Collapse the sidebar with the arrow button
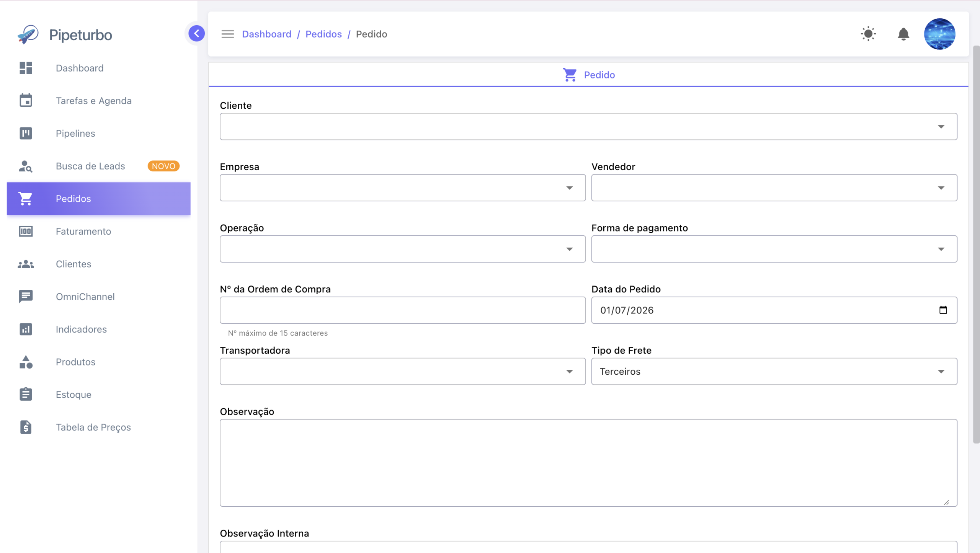This screenshot has width=980, height=553. point(196,34)
